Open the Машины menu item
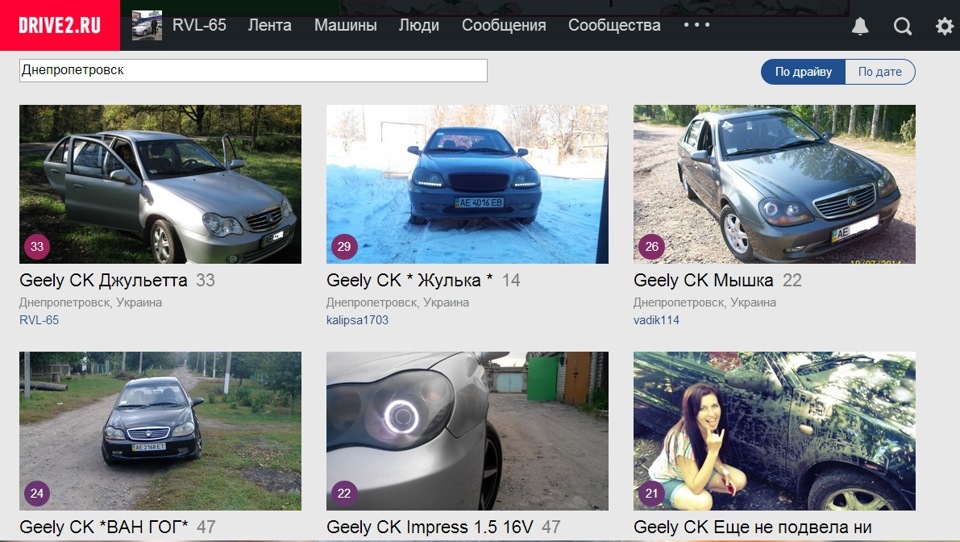960x542 pixels. tap(345, 25)
